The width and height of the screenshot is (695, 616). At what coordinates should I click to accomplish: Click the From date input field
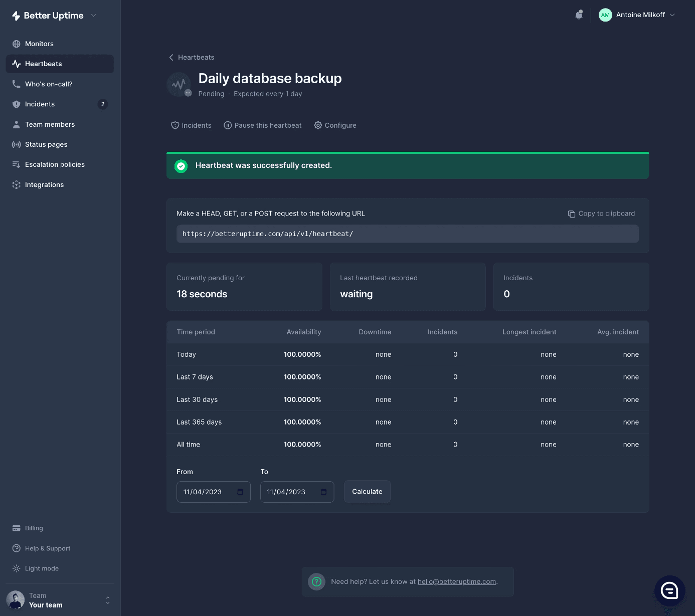[214, 492]
